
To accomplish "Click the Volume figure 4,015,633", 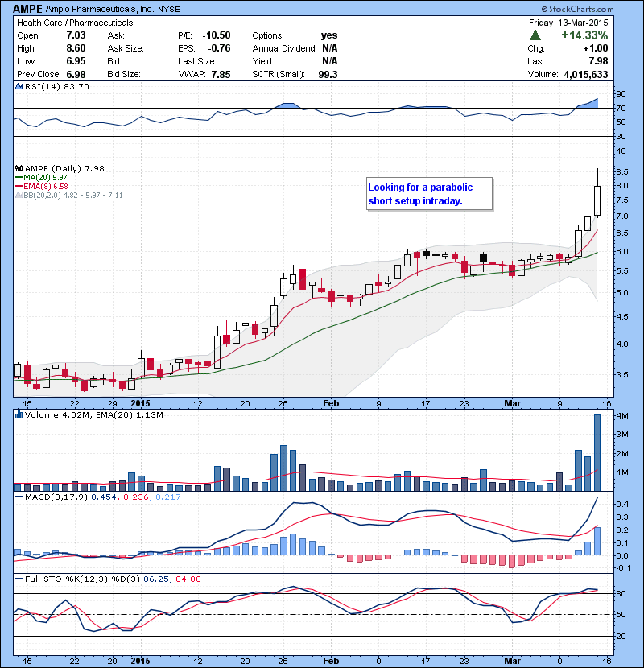I will click(x=586, y=74).
